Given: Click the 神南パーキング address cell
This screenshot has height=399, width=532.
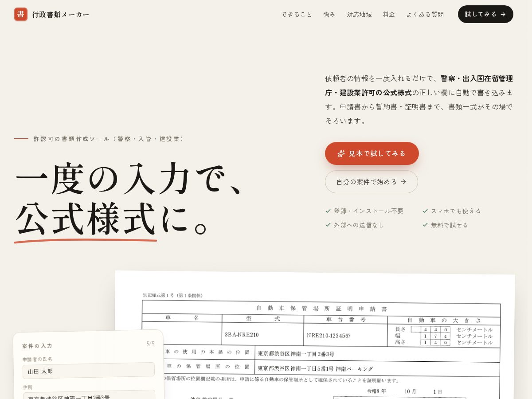Looking at the screenshot, I should 377,369.
